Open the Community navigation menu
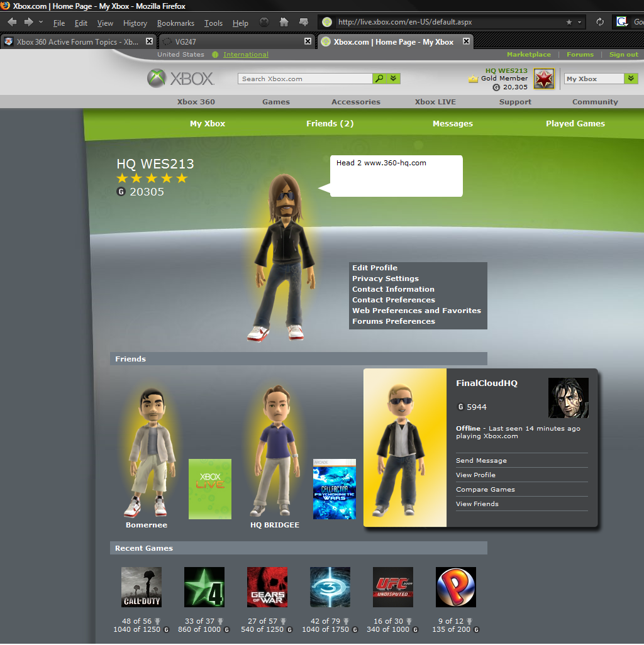644x645 pixels. pos(595,102)
